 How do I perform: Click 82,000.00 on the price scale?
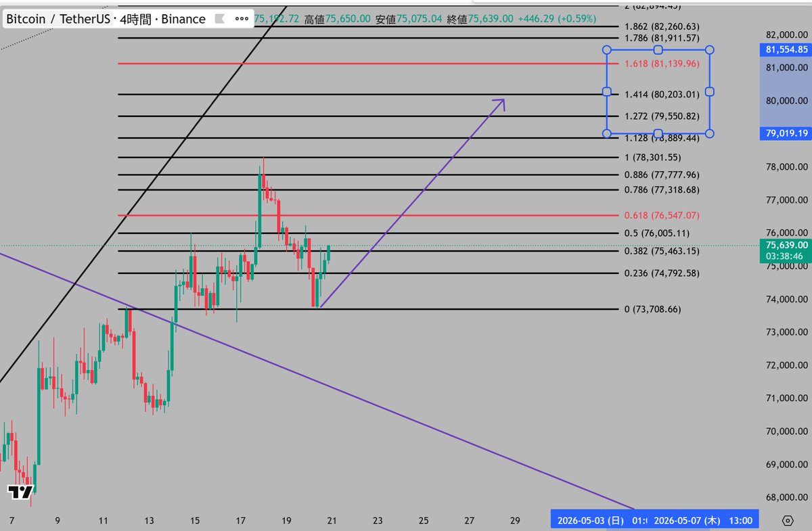[x=786, y=34]
